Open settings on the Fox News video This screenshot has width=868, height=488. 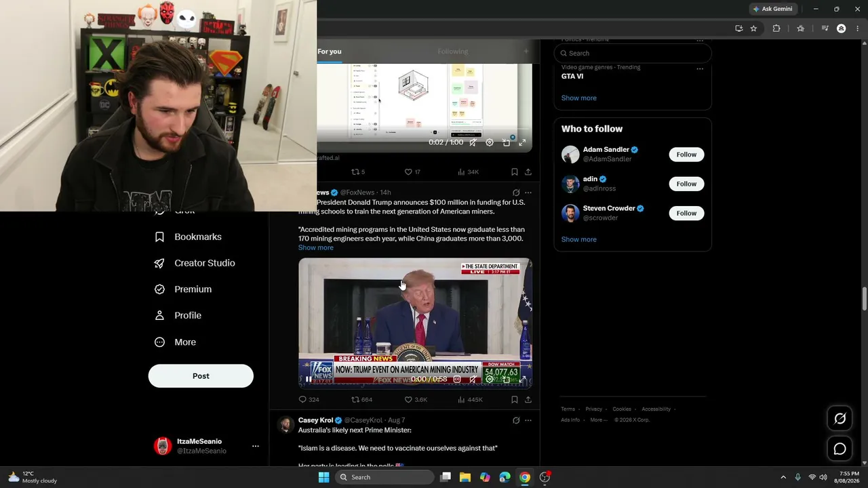tap(490, 380)
